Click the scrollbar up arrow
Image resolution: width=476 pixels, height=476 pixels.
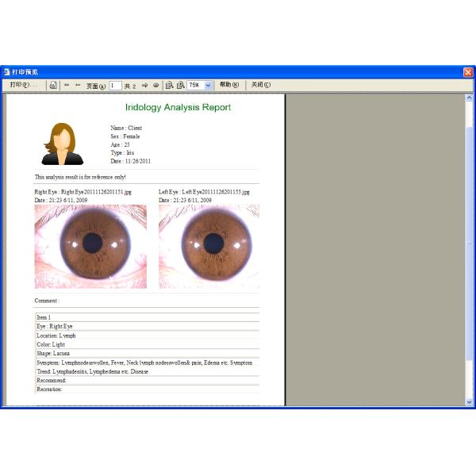(469, 98)
